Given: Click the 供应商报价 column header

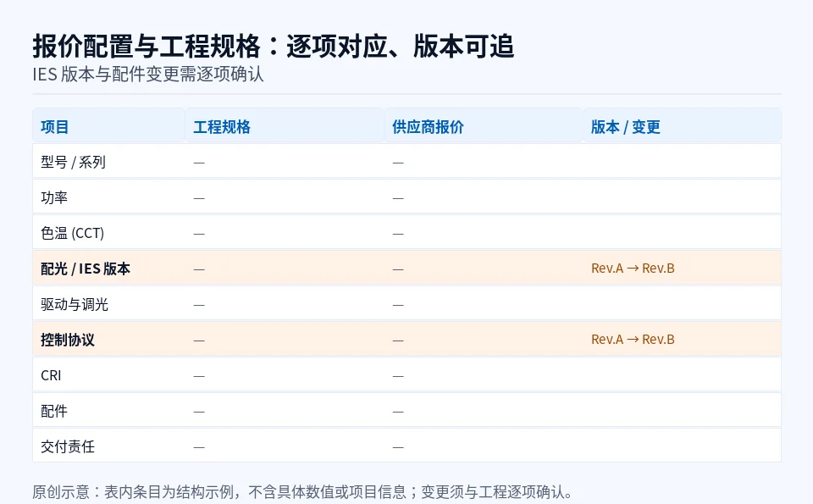Looking at the screenshot, I should pos(484,126).
